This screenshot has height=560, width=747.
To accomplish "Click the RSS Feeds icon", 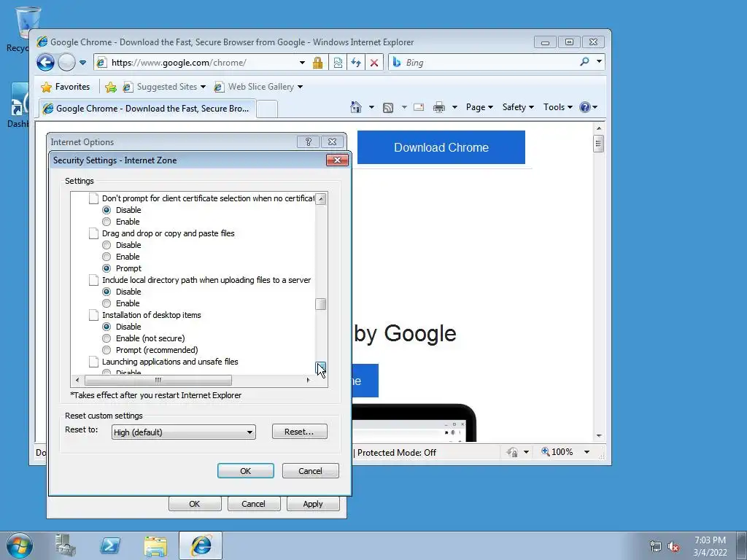I will (x=388, y=108).
